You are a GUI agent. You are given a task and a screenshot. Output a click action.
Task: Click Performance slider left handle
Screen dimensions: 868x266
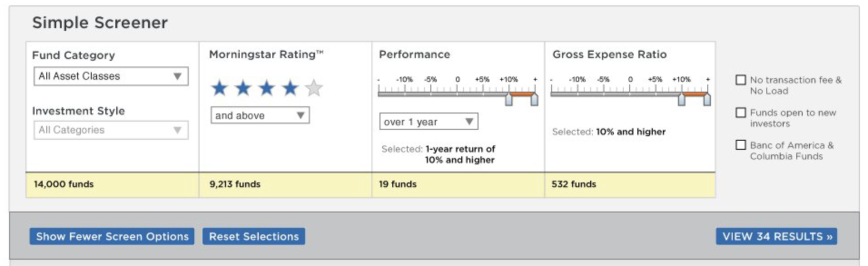tap(509, 99)
